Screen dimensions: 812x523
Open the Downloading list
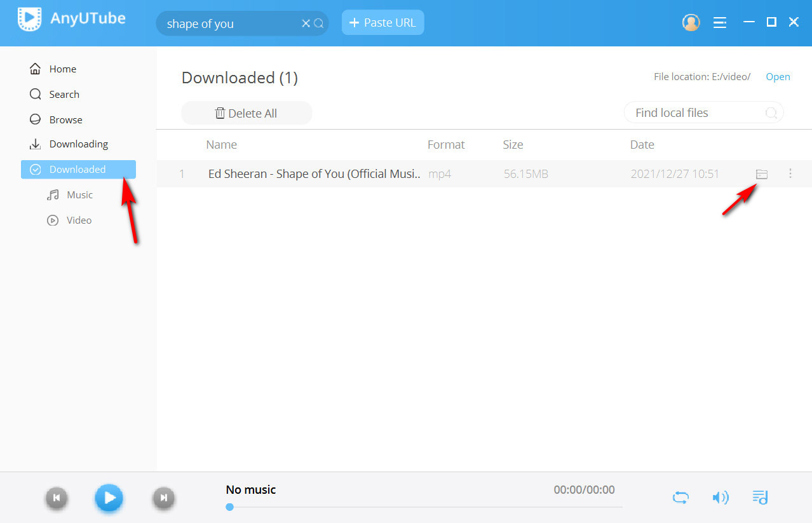(78, 144)
